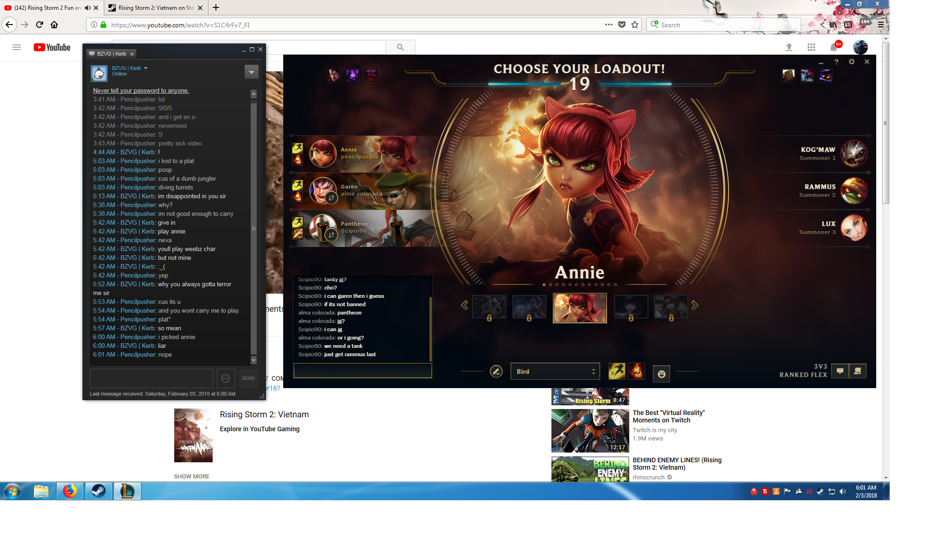Screen dimensions: 949x560
Task: Open Steam from the taskbar
Action: pos(98,491)
